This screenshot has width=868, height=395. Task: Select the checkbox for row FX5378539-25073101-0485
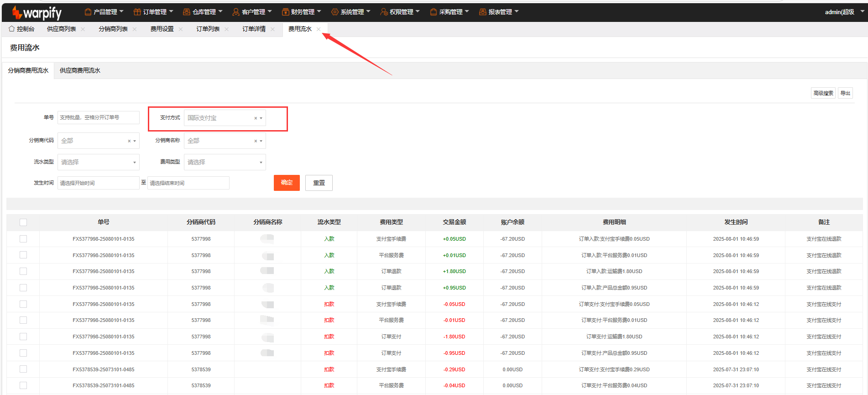click(23, 369)
